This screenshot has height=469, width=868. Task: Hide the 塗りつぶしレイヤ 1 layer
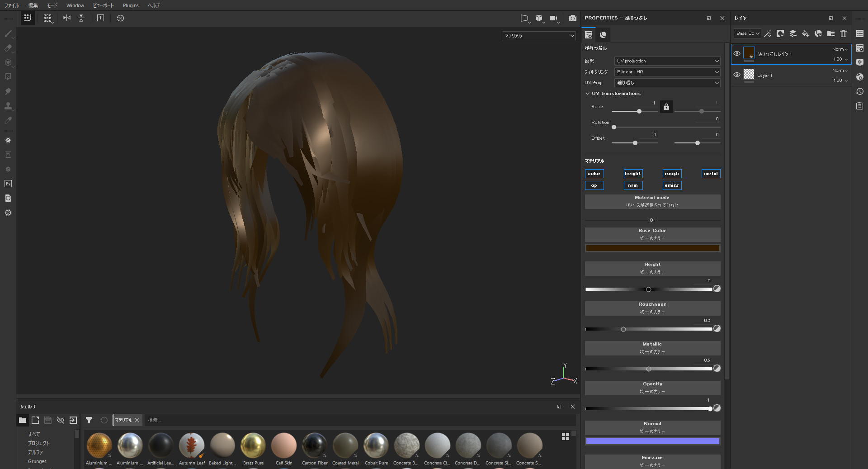737,53
